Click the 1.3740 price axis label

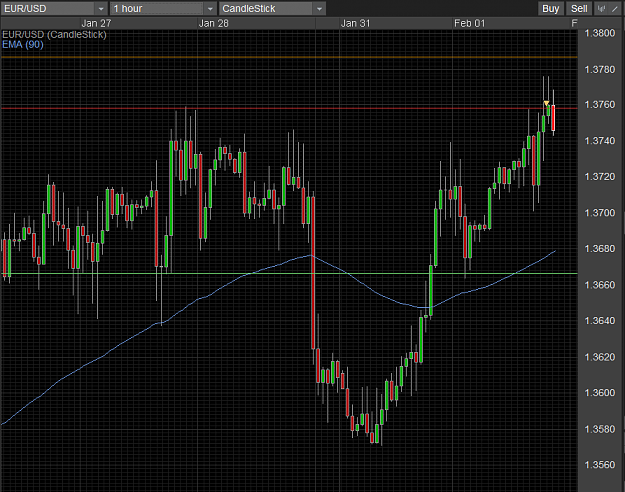(599, 141)
